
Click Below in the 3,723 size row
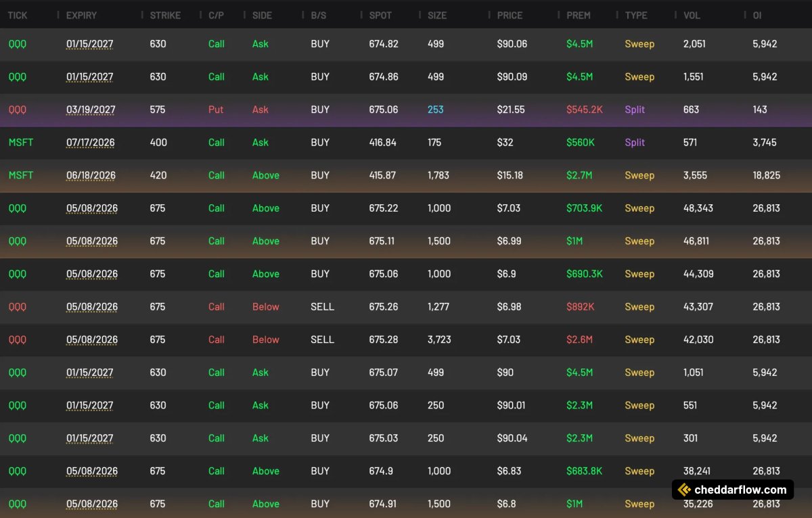click(265, 339)
